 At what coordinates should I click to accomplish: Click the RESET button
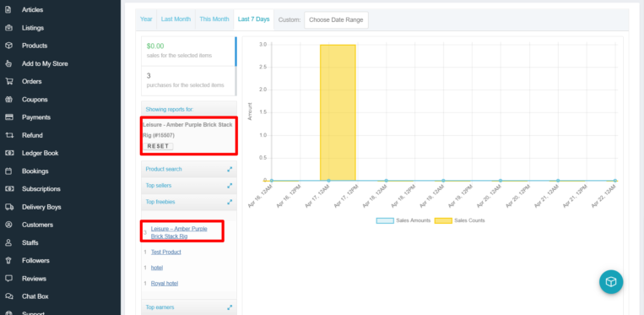(x=158, y=146)
